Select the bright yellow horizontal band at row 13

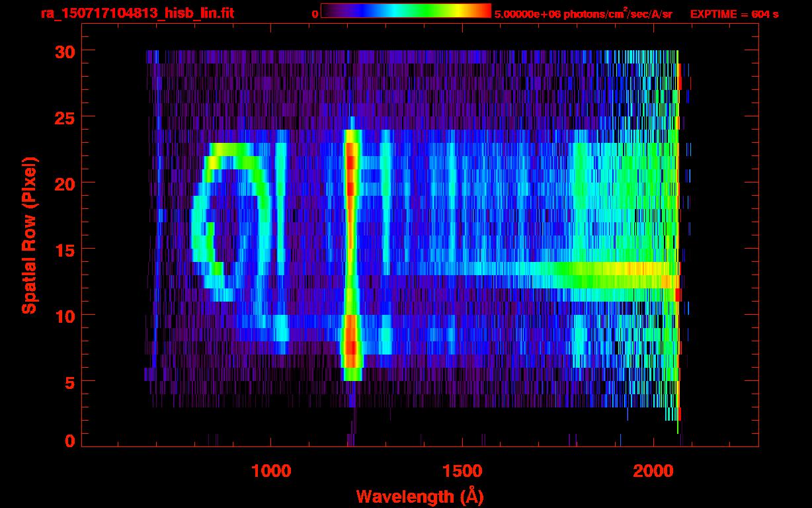tap(635, 269)
